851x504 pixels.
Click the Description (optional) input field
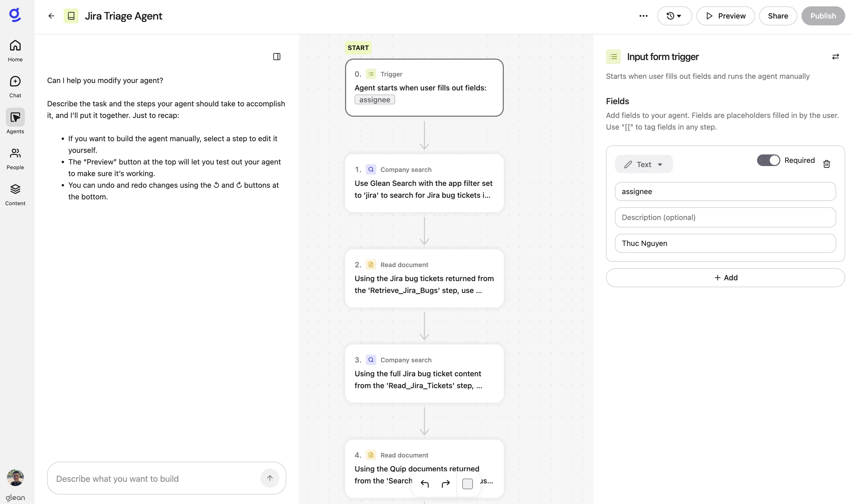click(725, 217)
